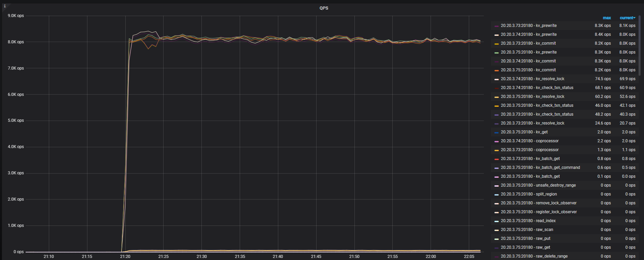Select the 20.20.3.75:20180 raw_delete_range legend entry

coord(534,256)
